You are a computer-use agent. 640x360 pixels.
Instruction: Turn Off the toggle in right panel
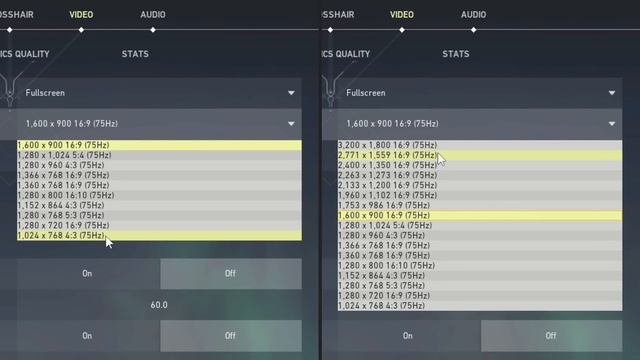[551, 336]
